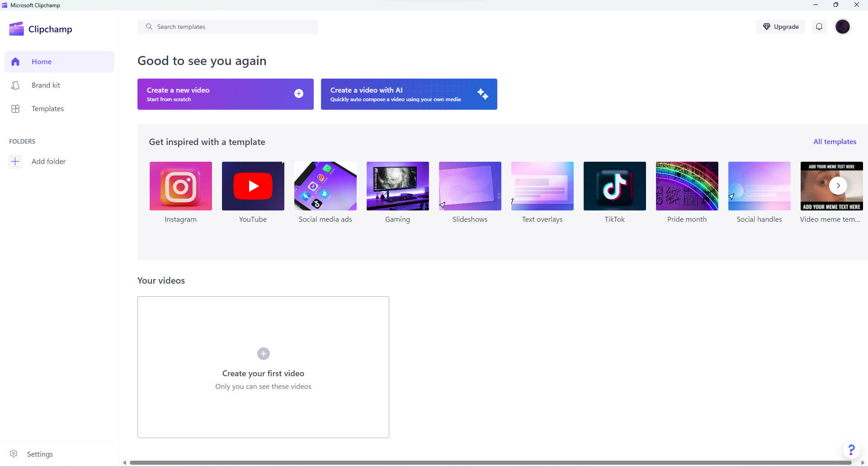Image resolution: width=868 pixels, height=467 pixels.
Task: Click the AI sparkle icon
Action: 482,93
